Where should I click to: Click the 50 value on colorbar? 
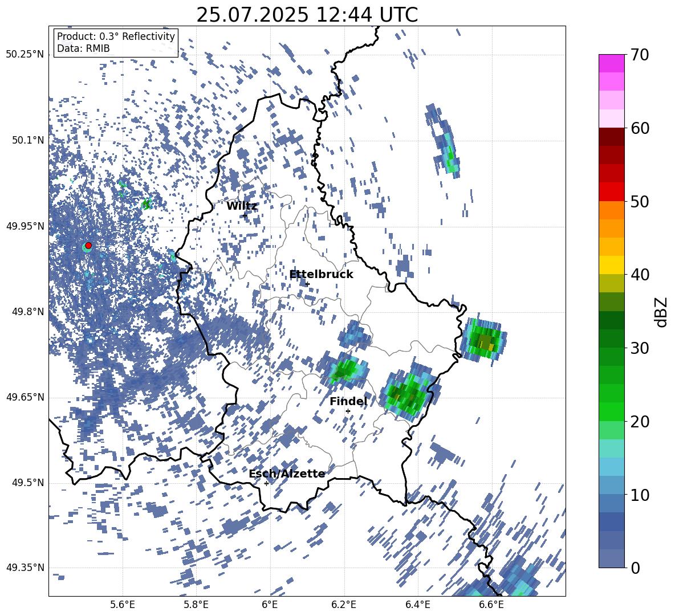tap(639, 201)
